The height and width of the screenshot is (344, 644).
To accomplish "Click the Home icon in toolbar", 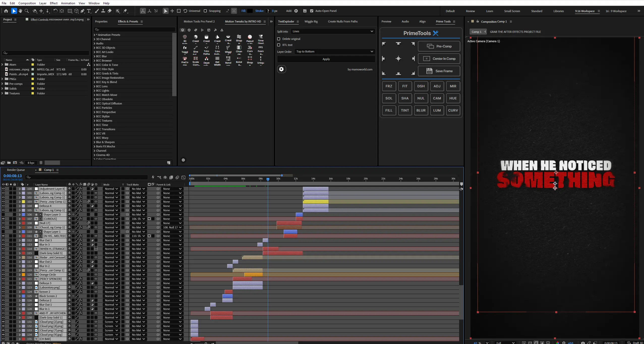I will tap(6, 11).
